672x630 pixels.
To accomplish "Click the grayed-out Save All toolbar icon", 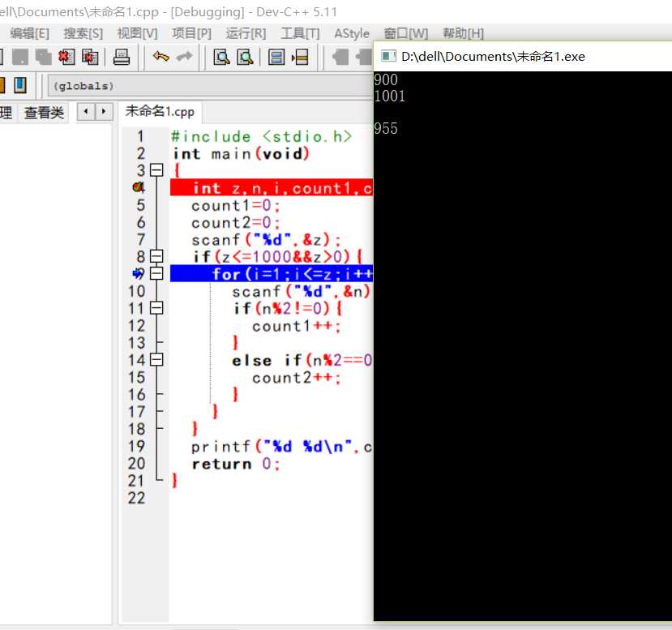I will pyautogui.click(x=43, y=57).
